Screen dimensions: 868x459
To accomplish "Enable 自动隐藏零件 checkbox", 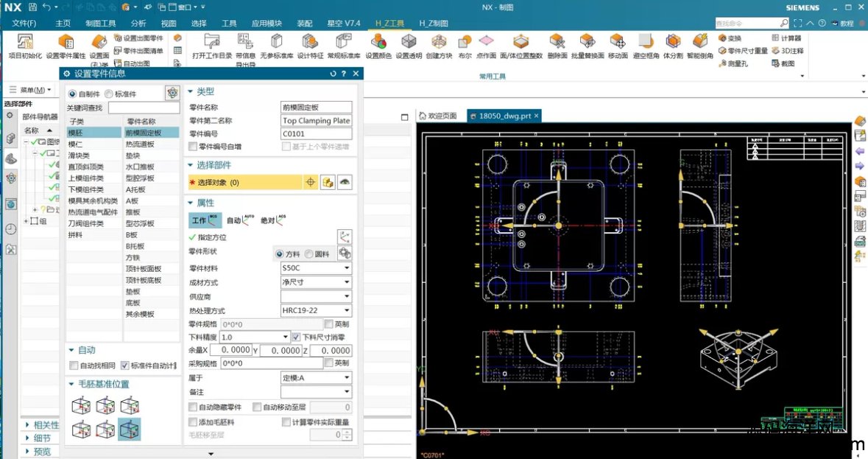I will (193, 407).
